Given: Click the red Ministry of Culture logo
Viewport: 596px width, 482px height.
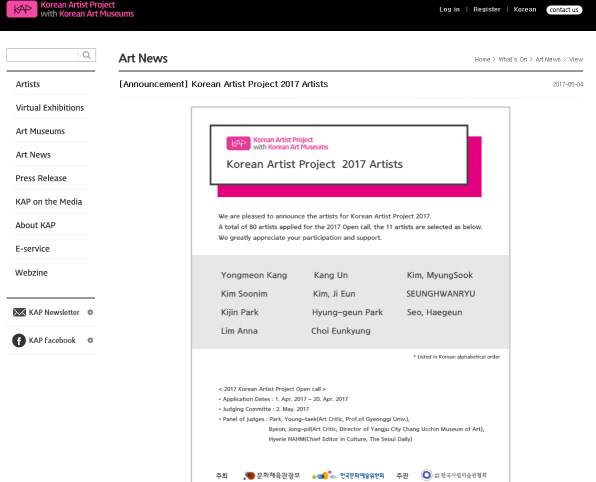Looking at the screenshot, I should [271, 475].
